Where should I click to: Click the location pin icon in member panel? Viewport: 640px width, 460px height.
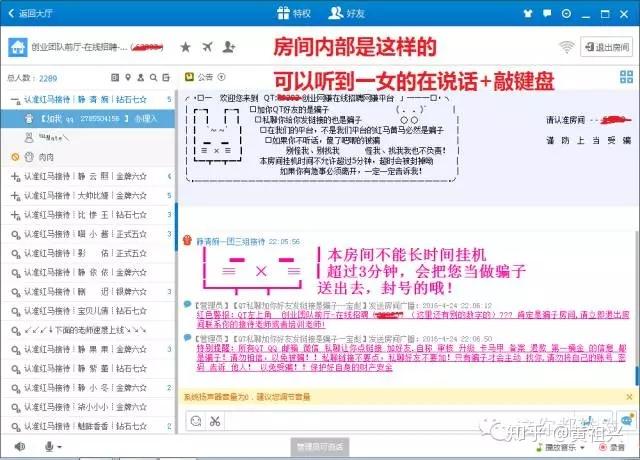[128, 77]
